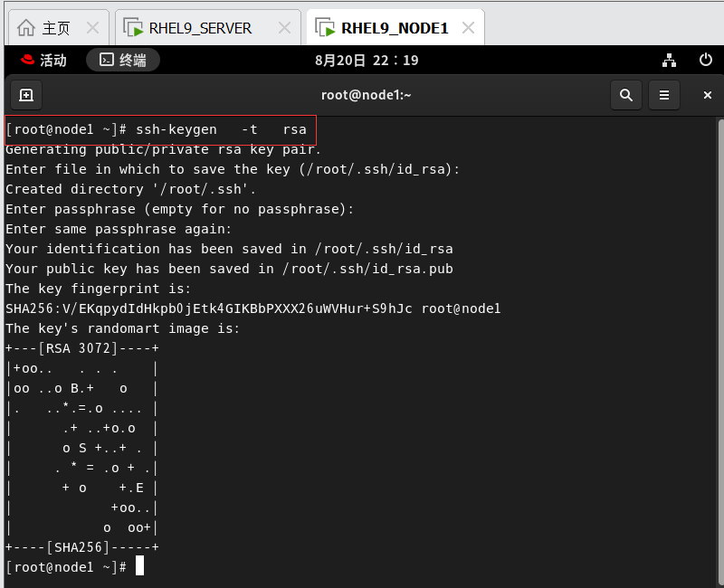This screenshot has width=724, height=588.
Task: Click the VM icon on RHEL9_SERVER tab
Action: click(x=133, y=28)
